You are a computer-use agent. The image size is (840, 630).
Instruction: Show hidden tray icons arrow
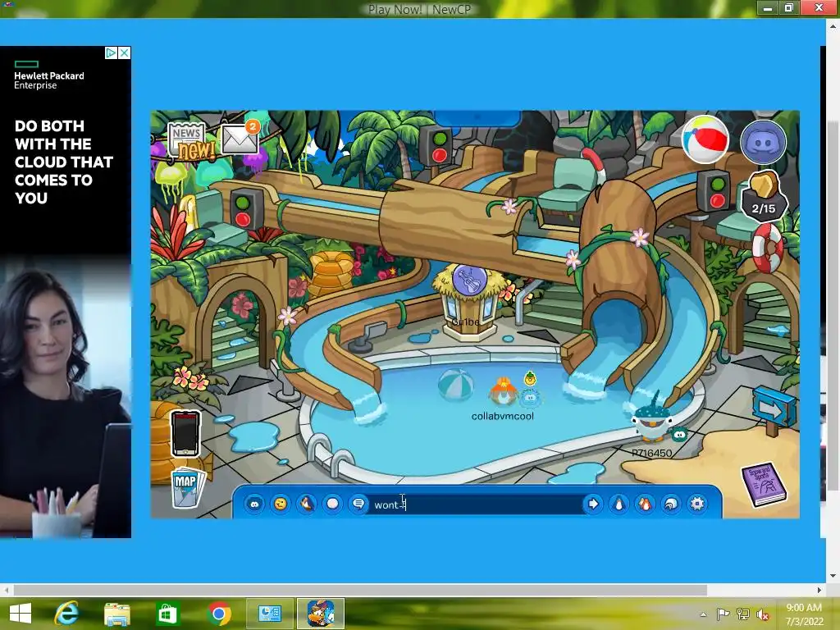[x=703, y=614]
